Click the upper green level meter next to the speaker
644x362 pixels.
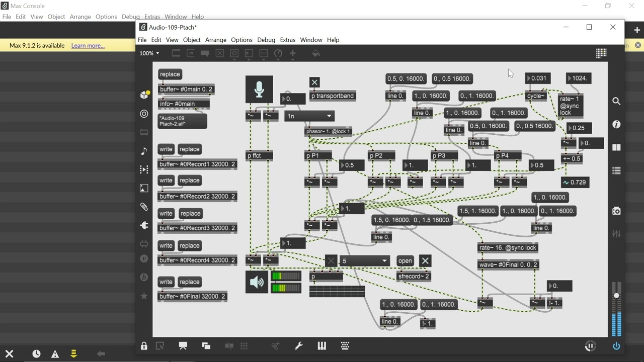pos(286,276)
